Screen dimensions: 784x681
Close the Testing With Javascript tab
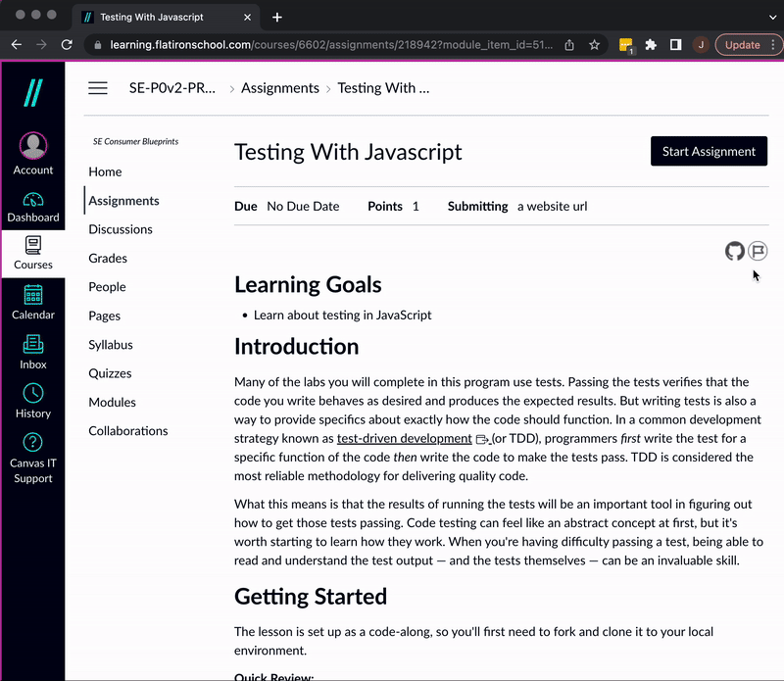point(248,18)
